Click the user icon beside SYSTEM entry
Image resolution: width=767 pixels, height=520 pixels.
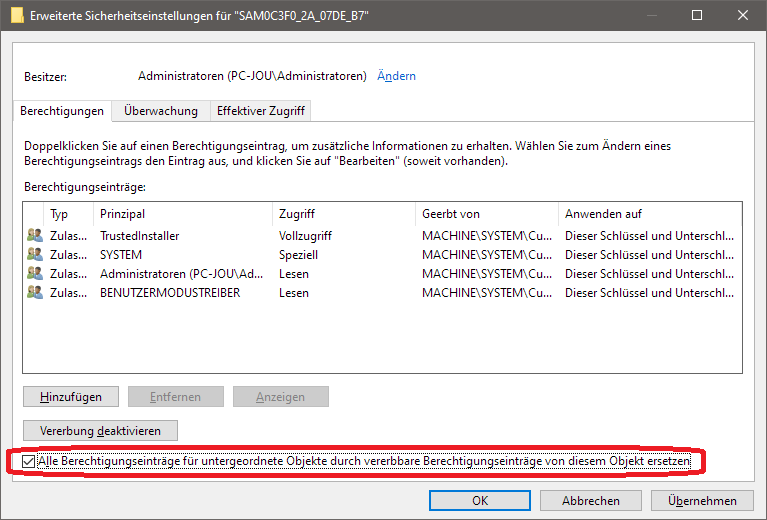pyautogui.click(x=35, y=255)
